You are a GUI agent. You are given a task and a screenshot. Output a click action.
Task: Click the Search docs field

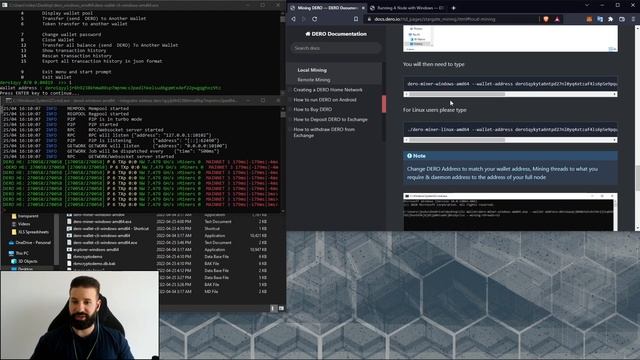(x=336, y=48)
